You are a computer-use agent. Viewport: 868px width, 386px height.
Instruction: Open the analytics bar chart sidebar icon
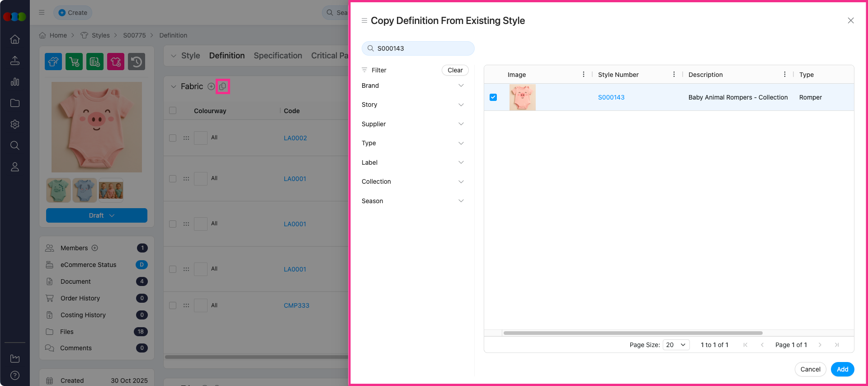15,82
